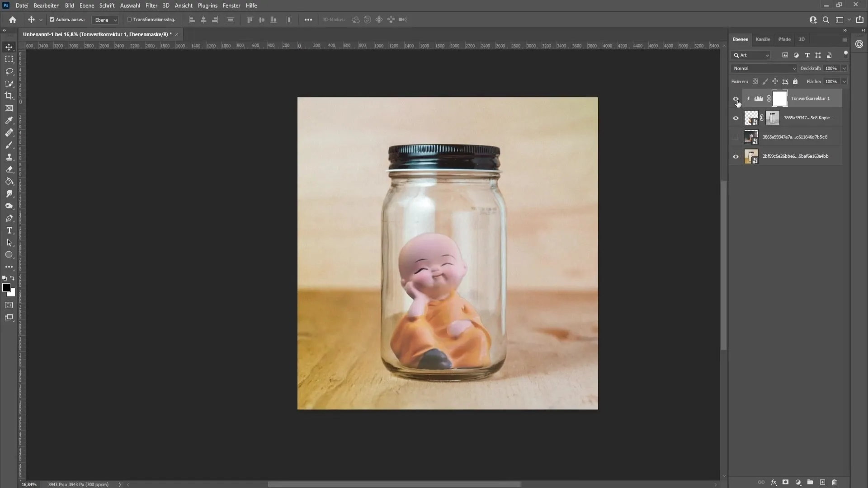Open the Ebene auto-select dropdown
Screen dimensions: 868x488
[105, 20]
